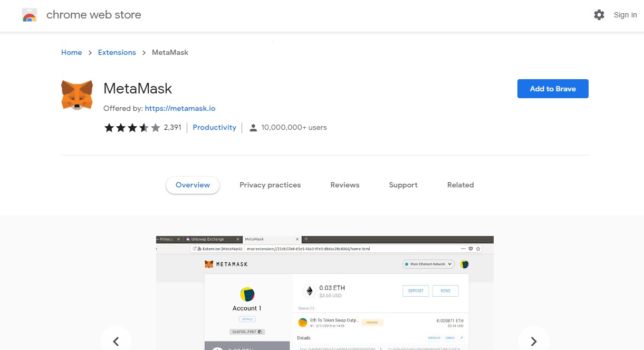Click the 'MetaMask' breadcrumb text
The width and height of the screenshot is (644, 350).
coord(170,52)
